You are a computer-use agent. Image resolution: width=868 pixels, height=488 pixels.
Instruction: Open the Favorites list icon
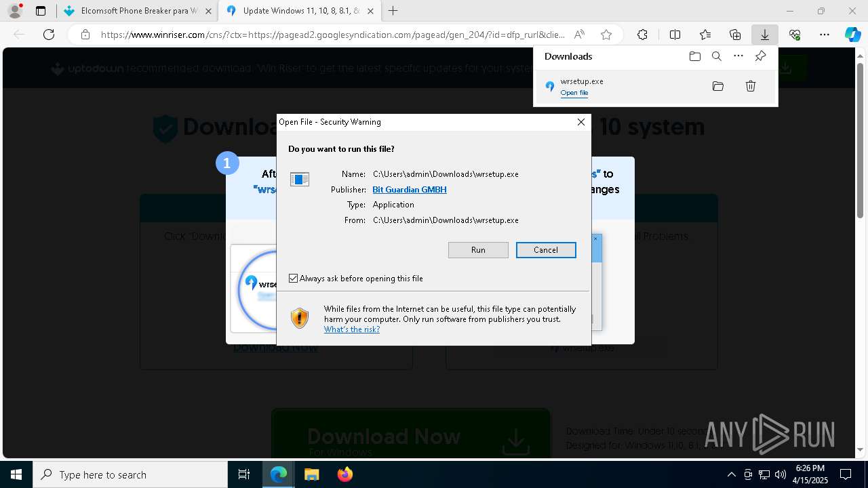click(705, 35)
